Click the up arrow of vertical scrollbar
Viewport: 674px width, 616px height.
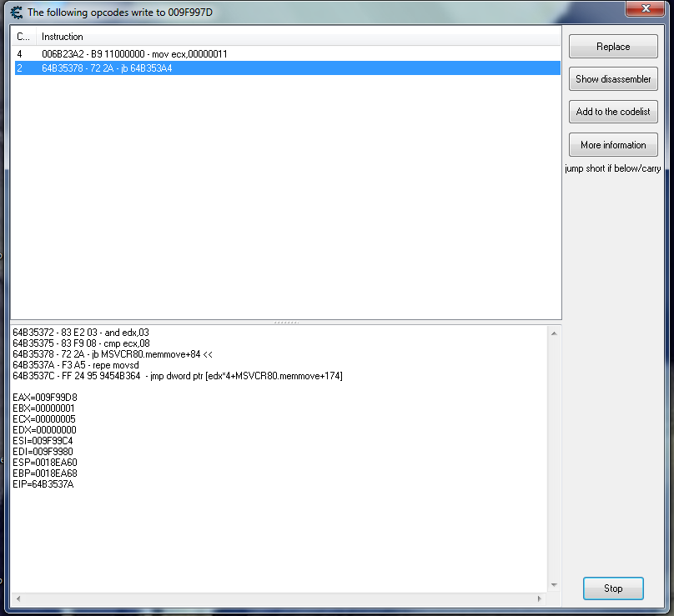click(554, 333)
